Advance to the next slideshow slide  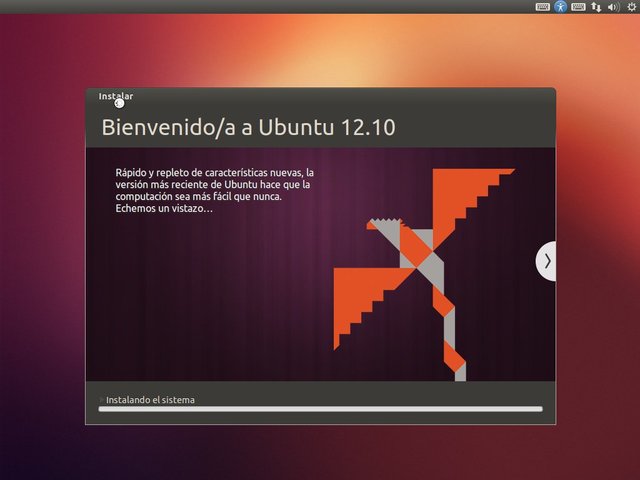pyautogui.click(x=546, y=261)
